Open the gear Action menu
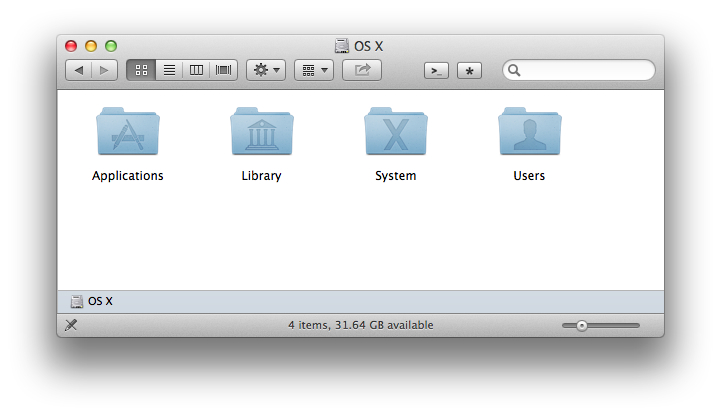The image size is (721, 416). [266, 70]
